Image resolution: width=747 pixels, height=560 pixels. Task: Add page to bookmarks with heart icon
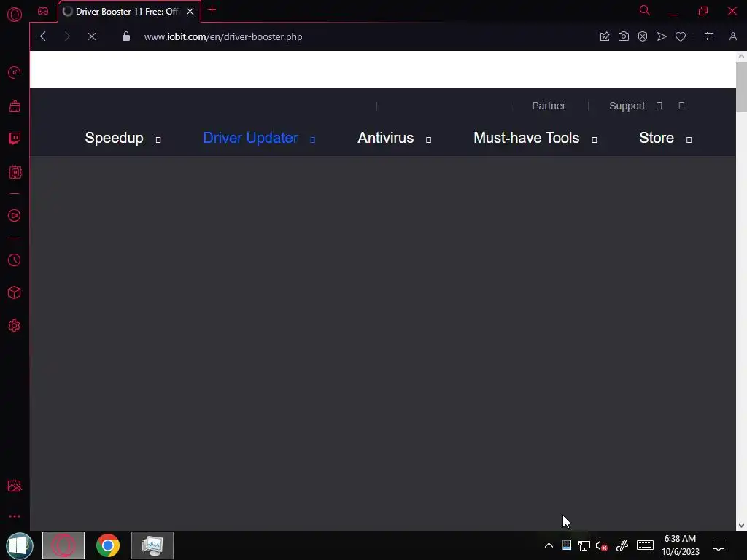pos(681,36)
